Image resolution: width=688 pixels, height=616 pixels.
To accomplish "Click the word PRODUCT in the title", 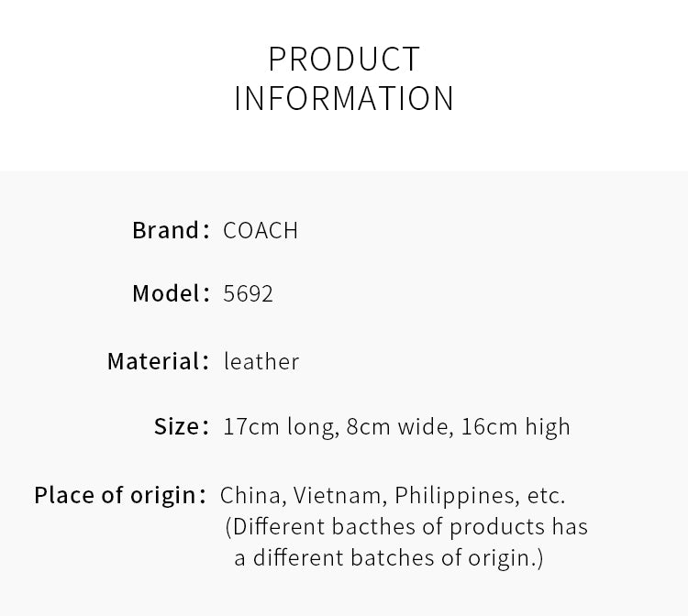I will 344,59.
